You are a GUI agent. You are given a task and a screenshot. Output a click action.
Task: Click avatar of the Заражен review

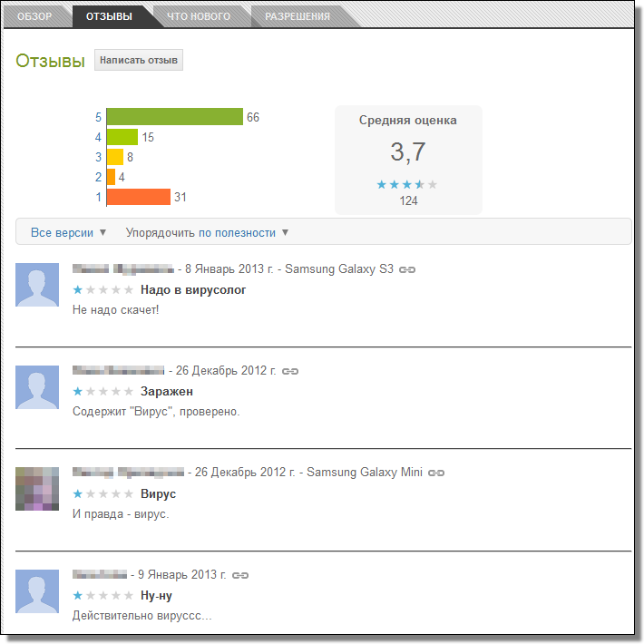pos(37,387)
